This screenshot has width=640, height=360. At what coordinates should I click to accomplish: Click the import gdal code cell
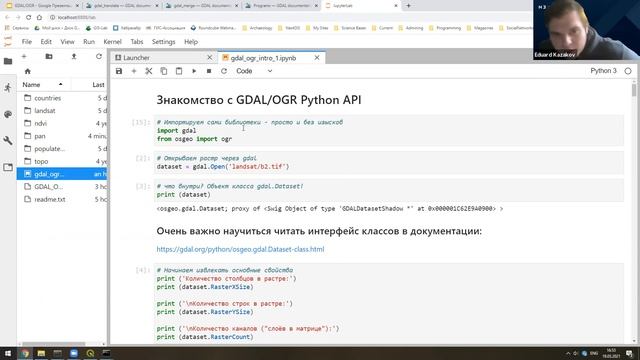389,131
